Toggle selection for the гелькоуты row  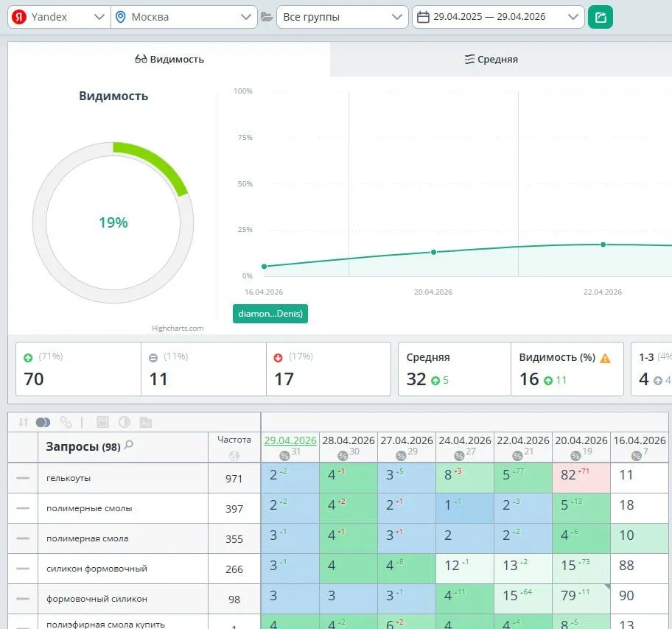pos(23,478)
